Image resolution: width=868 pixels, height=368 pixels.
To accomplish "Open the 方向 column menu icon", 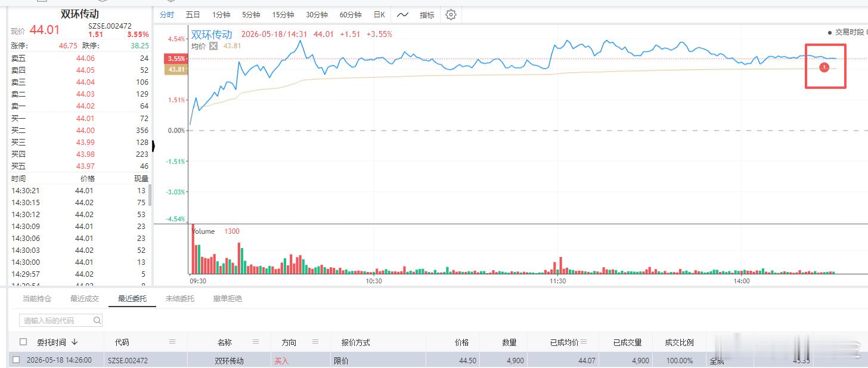I will click(x=317, y=342).
